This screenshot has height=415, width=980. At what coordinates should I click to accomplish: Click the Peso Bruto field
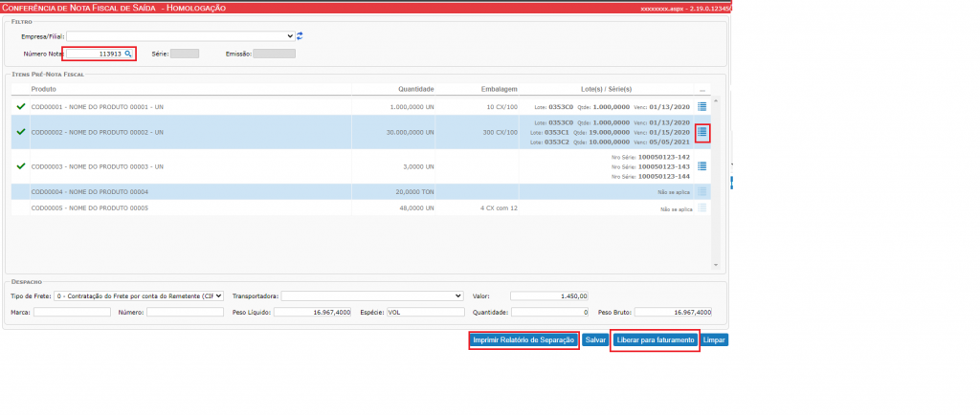pyautogui.click(x=673, y=312)
